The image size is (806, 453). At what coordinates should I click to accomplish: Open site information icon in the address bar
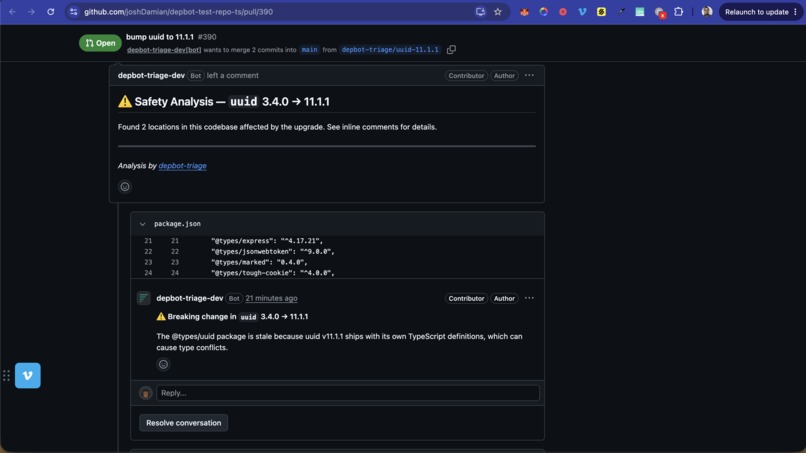pos(74,12)
